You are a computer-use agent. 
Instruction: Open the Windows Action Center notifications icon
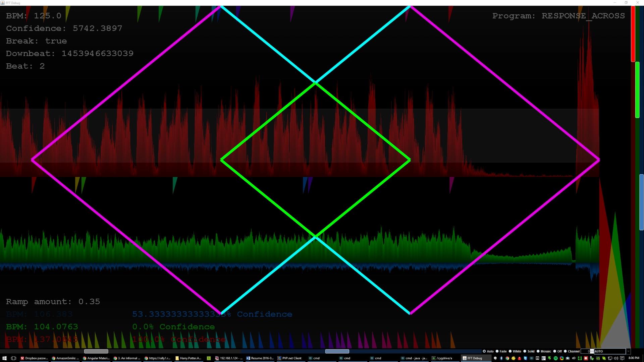coord(622,358)
